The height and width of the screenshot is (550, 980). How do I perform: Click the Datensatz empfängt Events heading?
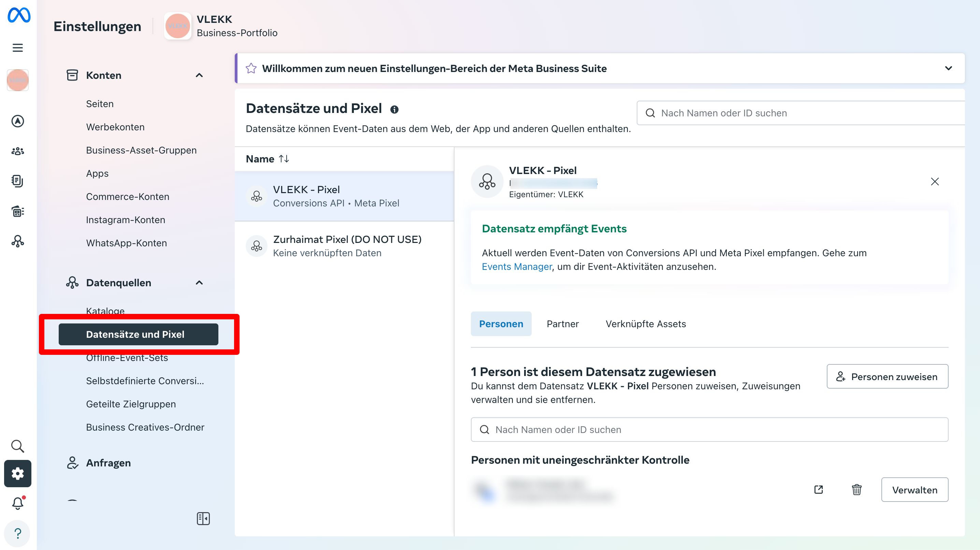click(554, 229)
